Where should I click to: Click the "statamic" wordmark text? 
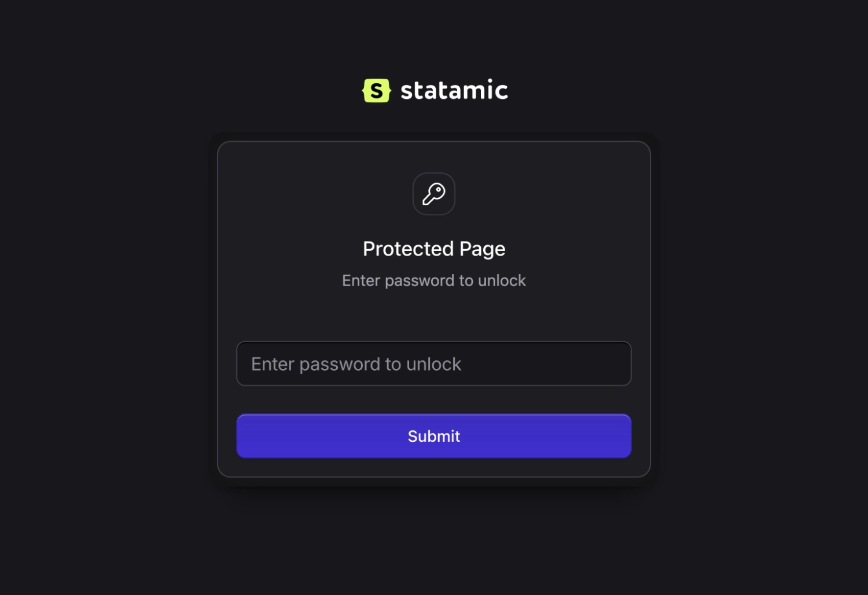tap(454, 89)
